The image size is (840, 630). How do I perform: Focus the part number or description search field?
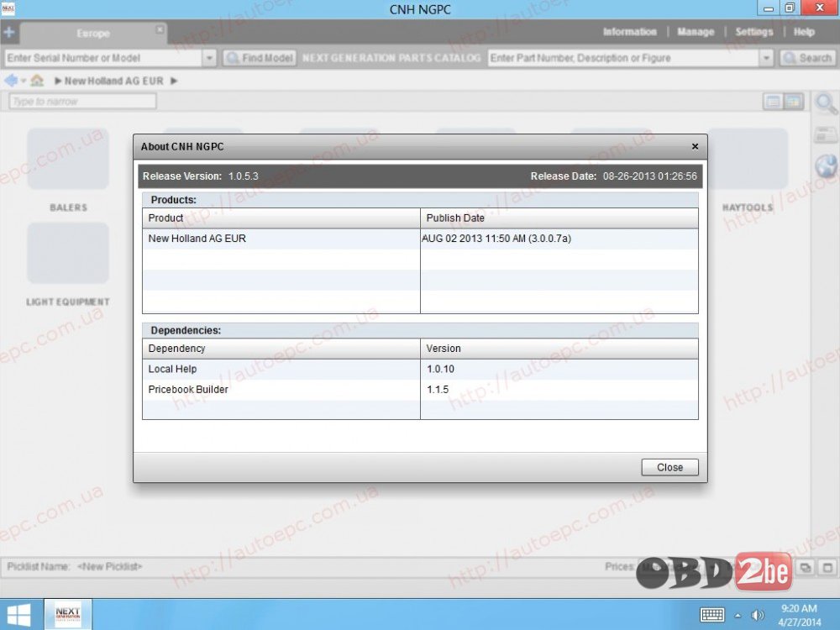coord(623,58)
